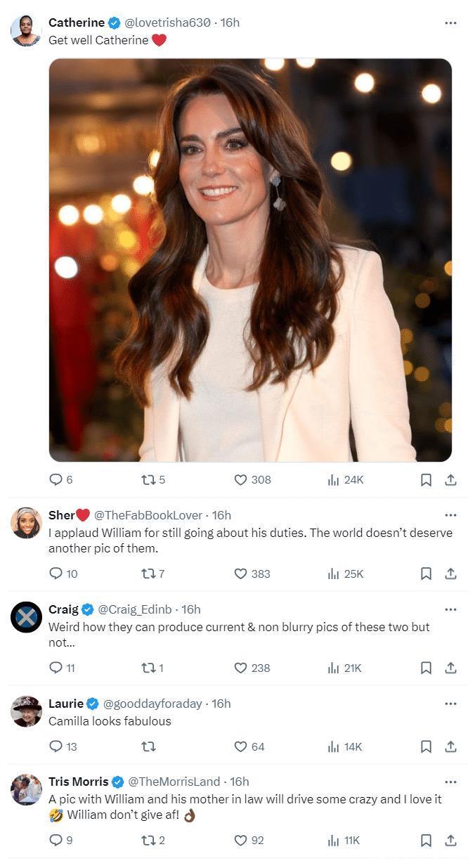Like the "Get well Catherine" post
Screen dimensions: 475x868
(241, 480)
